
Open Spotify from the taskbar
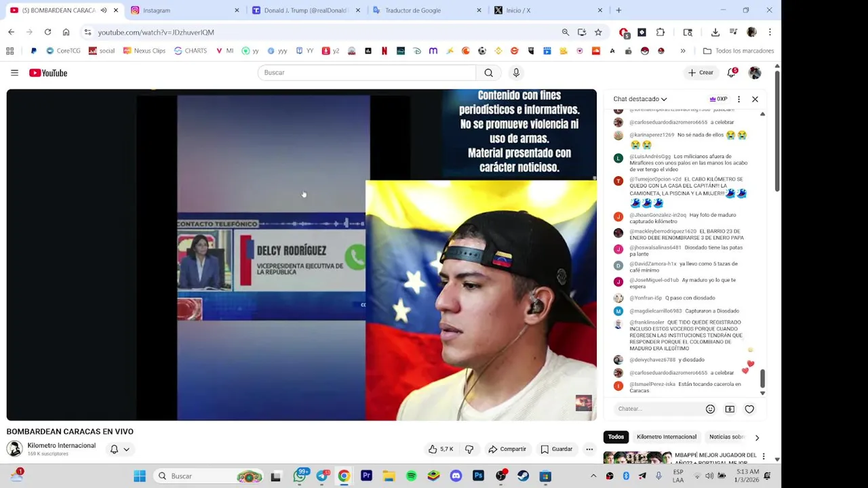[x=411, y=476]
